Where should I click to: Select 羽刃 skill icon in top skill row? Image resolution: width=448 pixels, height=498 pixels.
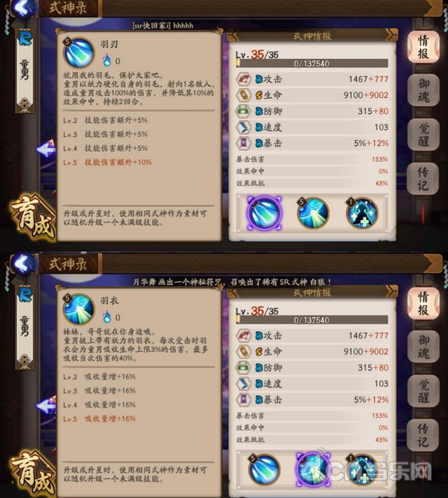click(264, 212)
